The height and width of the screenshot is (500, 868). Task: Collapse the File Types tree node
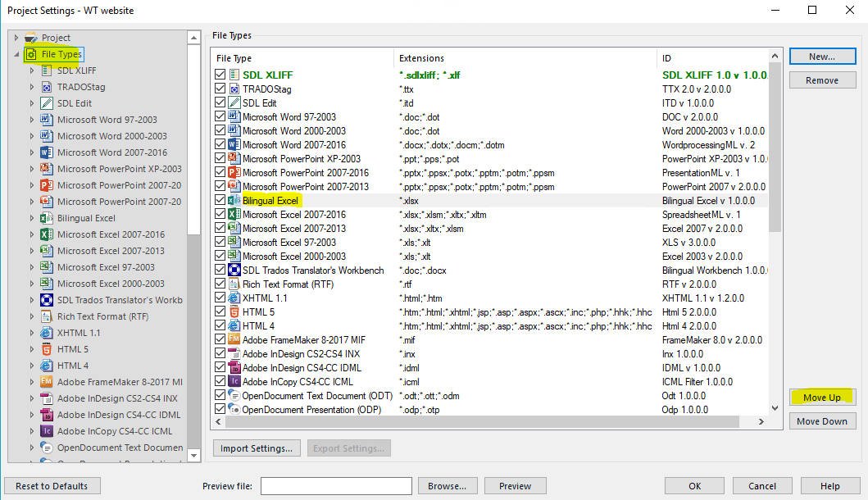[x=16, y=54]
